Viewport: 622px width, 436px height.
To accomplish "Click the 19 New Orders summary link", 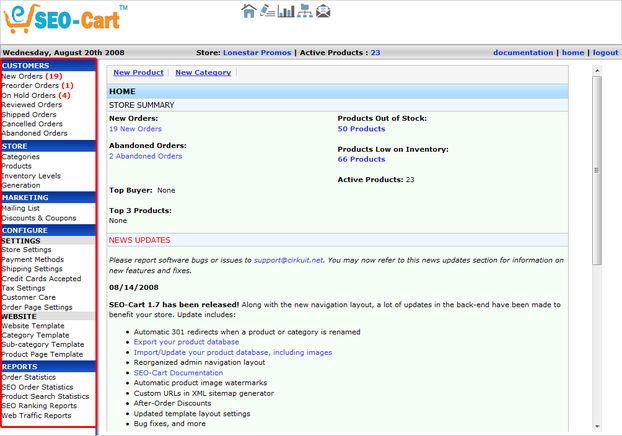I will tap(135, 129).
